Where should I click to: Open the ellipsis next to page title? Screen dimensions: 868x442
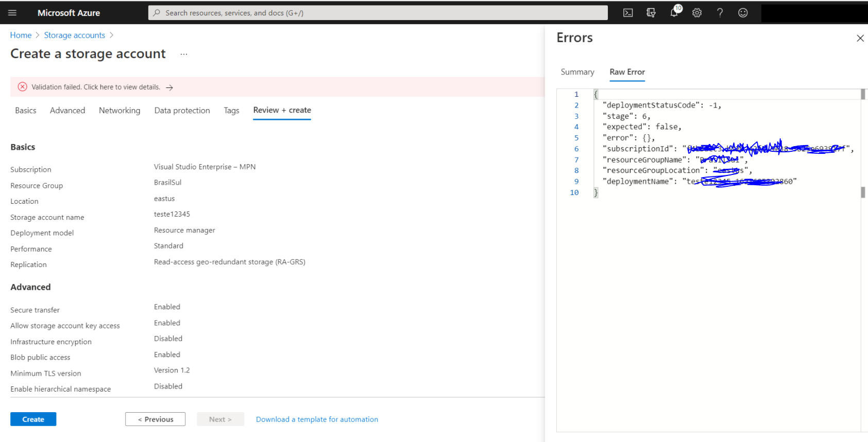tap(184, 54)
